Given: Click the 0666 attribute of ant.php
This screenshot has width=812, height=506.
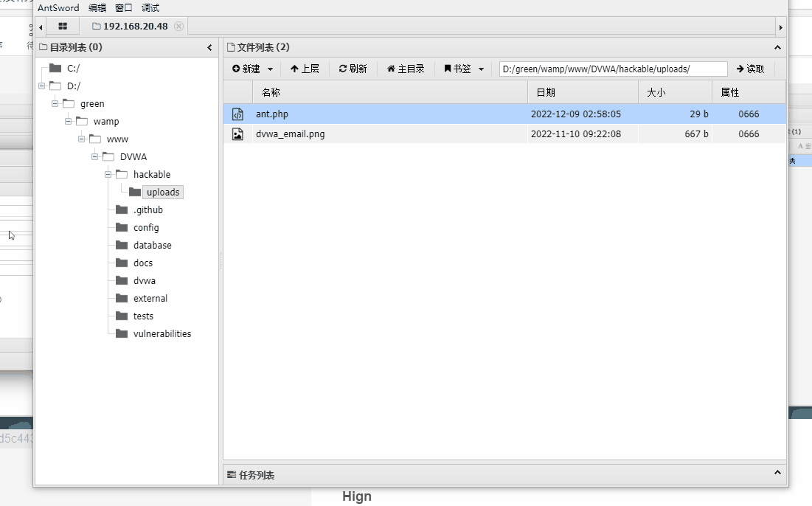Looking at the screenshot, I should click(749, 114).
